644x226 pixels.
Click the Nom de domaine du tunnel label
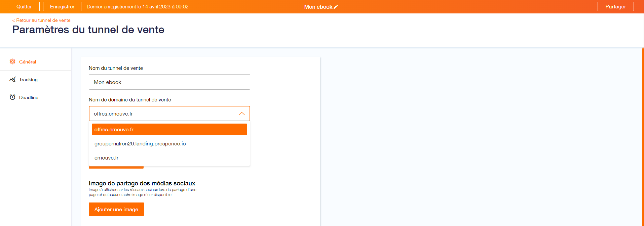[130, 100]
